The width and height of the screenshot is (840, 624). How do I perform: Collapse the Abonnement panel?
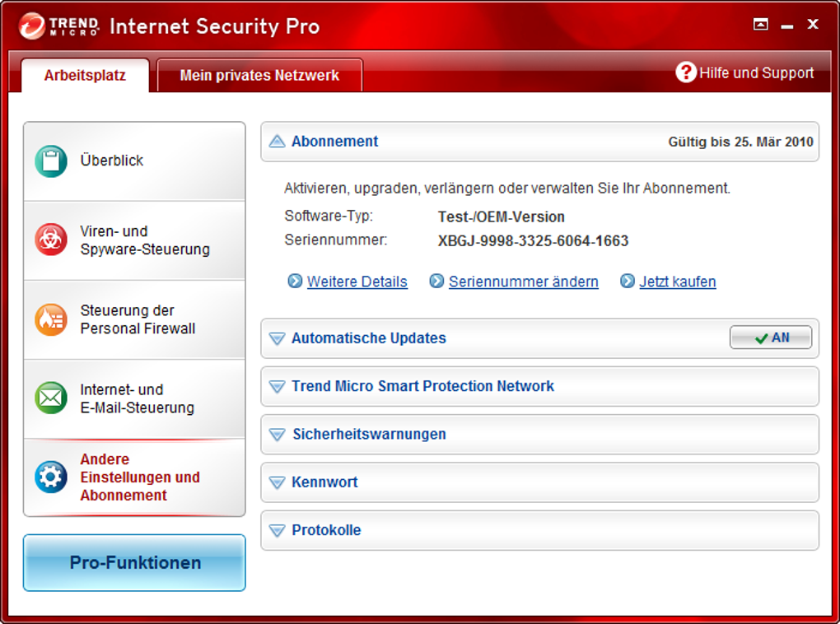[277, 141]
